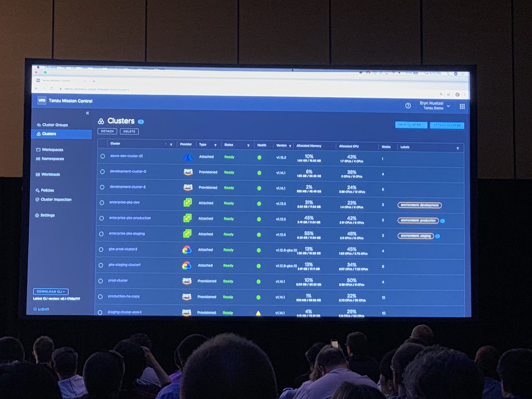Open Cluster Inspection in the sidebar
The image size is (532, 399).
click(x=53, y=199)
